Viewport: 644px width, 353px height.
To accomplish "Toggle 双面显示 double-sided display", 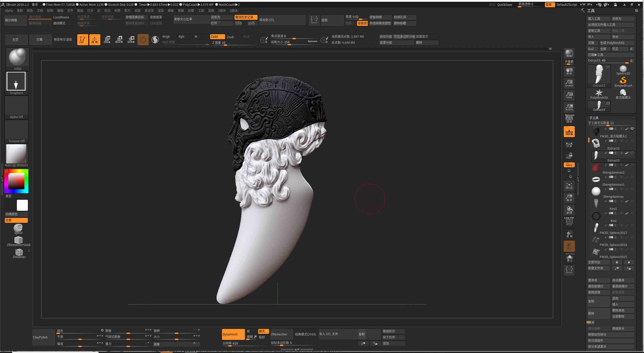I will [362, 23].
